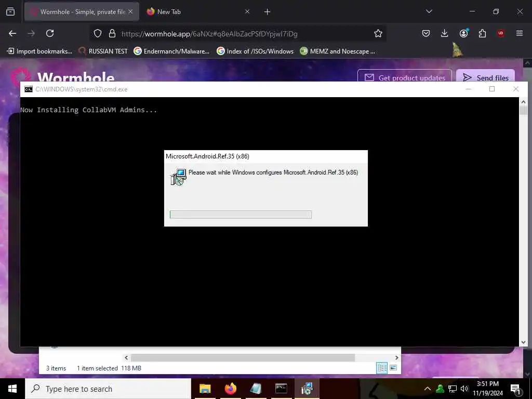Click cmd.exe vertical scrollbar down arrow
Screen dimensions: 532x399
coord(523,342)
